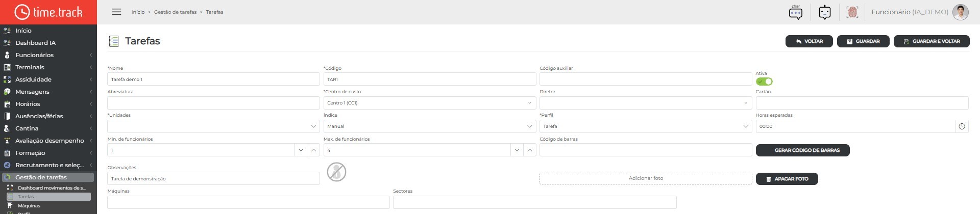Increase Max. de funcionários value
980x214 pixels.
point(530,150)
